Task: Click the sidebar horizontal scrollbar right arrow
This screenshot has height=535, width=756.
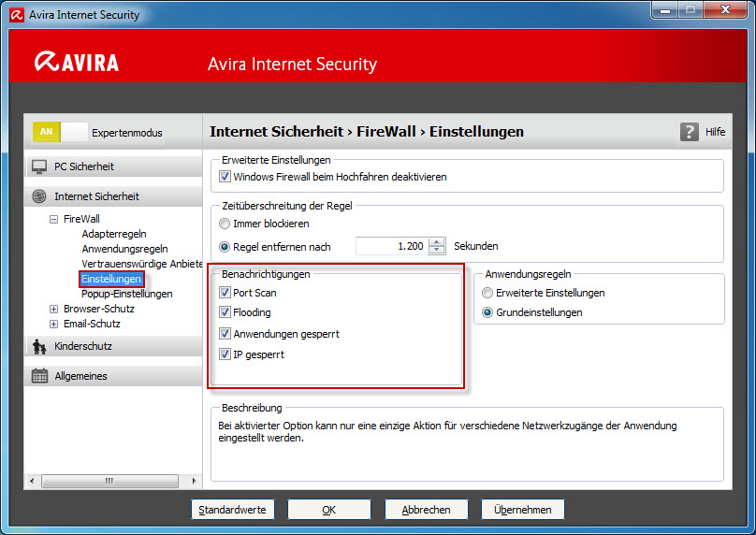Action: pos(194,481)
